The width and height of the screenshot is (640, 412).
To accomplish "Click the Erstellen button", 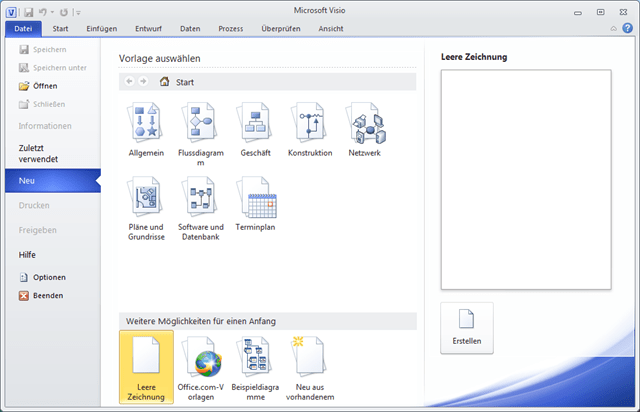I will coord(467,328).
